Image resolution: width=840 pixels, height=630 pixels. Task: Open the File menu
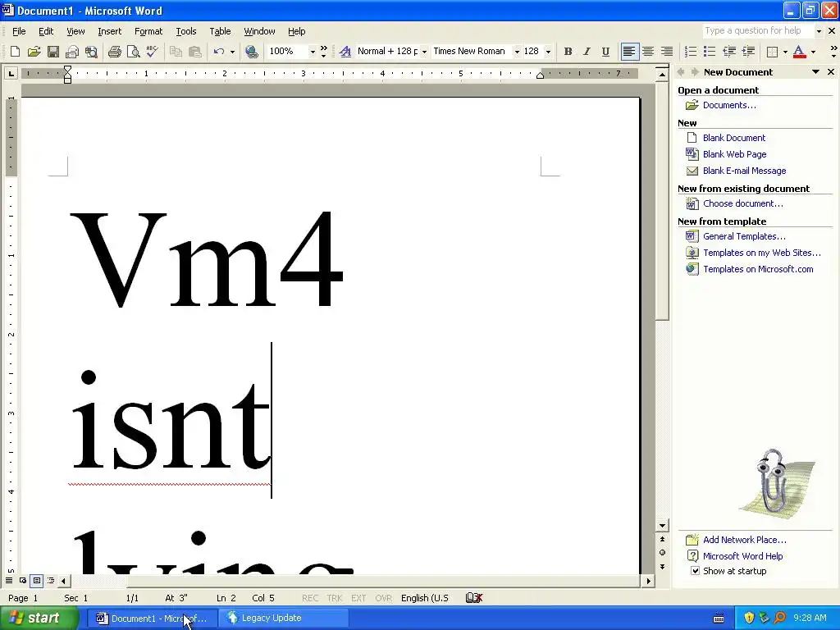19,31
